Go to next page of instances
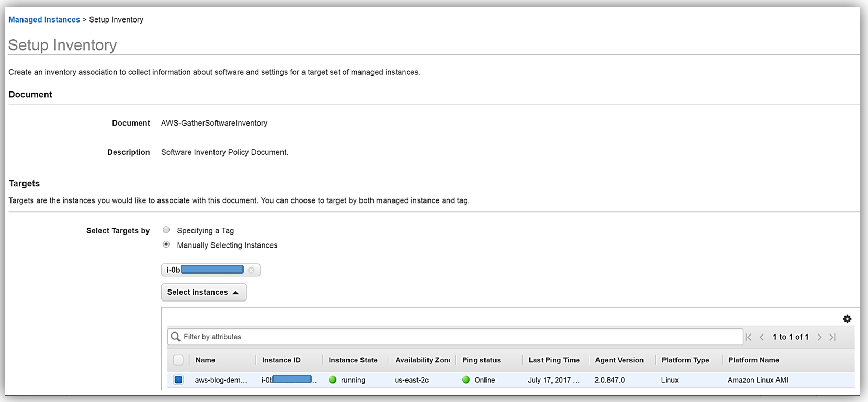The image size is (868, 402). point(819,337)
